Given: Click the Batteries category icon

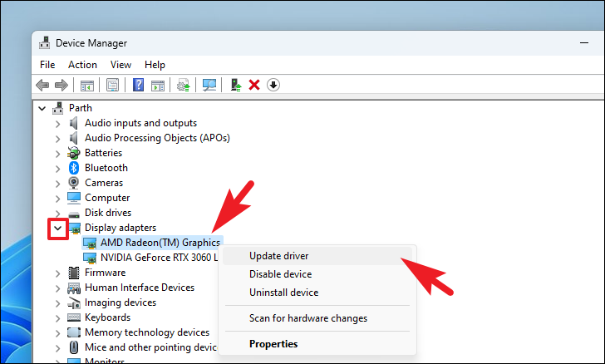Looking at the screenshot, I should click(x=74, y=153).
